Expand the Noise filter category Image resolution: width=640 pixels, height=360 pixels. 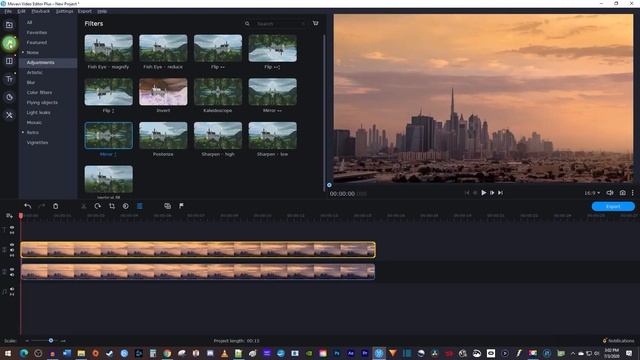23,53
